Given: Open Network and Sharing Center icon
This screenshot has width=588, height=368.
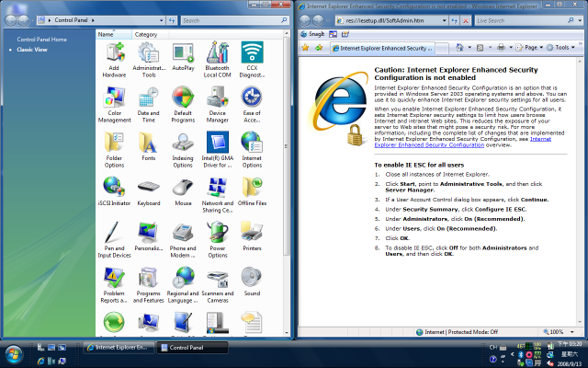Looking at the screenshot, I should pyautogui.click(x=218, y=195).
